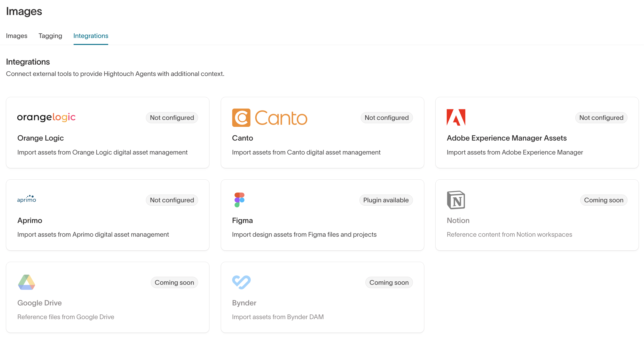
Task: Click Canto's Not configured badge
Action: point(387,118)
